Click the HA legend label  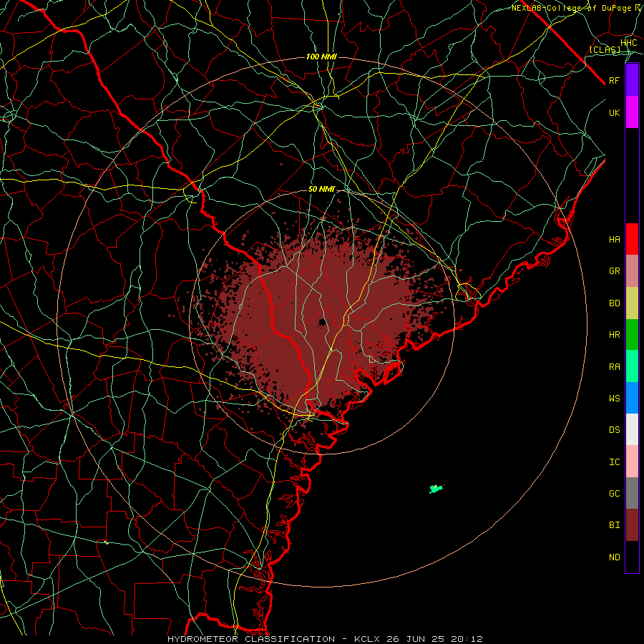coord(614,240)
